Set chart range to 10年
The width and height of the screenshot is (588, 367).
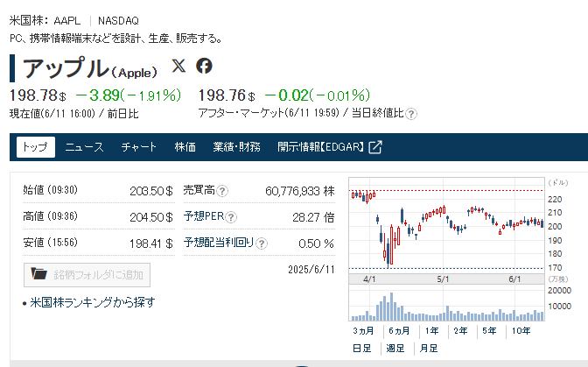click(521, 331)
